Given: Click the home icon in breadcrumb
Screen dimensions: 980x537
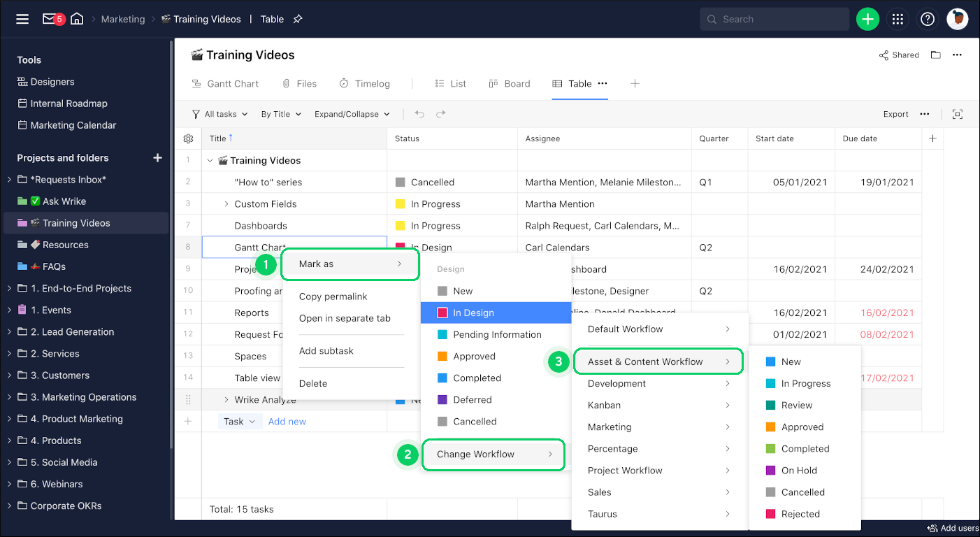Looking at the screenshot, I should [77, 19].
